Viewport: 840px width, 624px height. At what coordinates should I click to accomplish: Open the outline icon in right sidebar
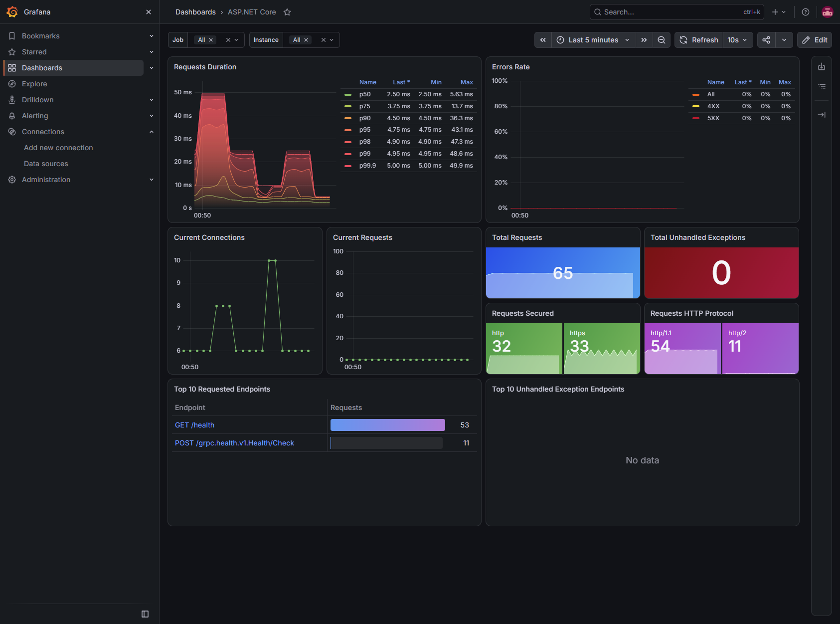pos(822,87)
